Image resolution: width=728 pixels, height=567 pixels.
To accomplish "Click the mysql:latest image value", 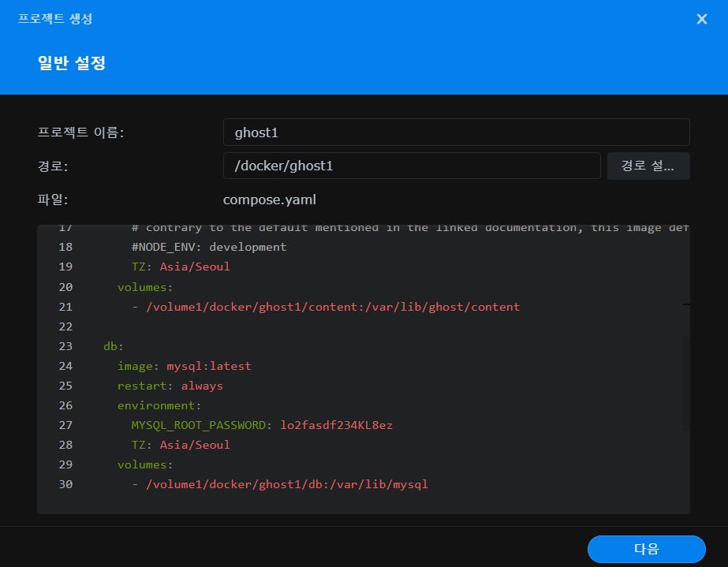I will click(208, 366).
